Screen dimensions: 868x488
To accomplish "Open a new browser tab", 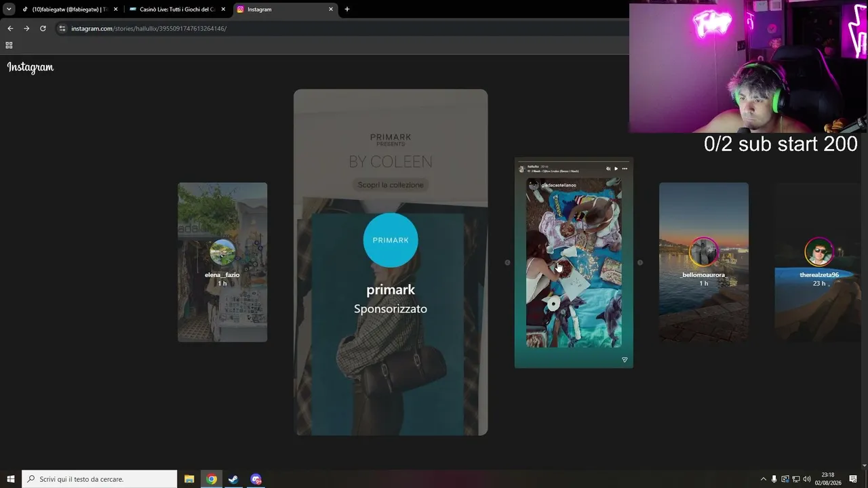I will pyautogui.click(x=347, y=9).
